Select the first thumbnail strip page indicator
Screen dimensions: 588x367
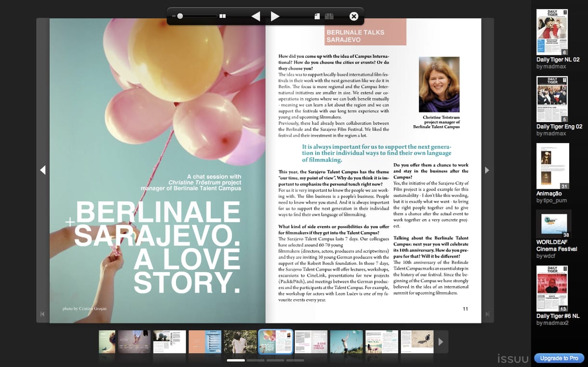point(236,360)
